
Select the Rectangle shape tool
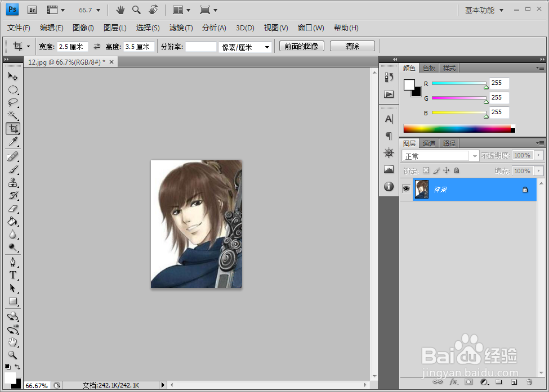coord(13,301)
